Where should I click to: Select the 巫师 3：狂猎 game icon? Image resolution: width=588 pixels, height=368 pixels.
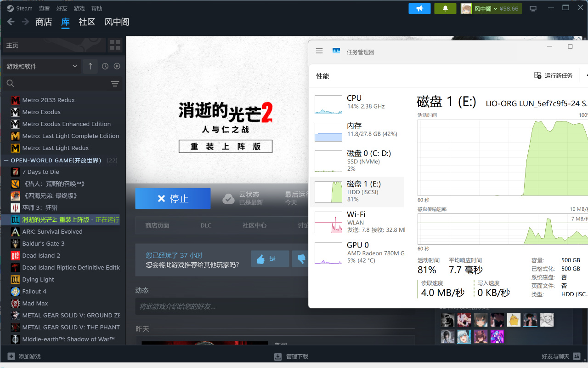[15, 207]
